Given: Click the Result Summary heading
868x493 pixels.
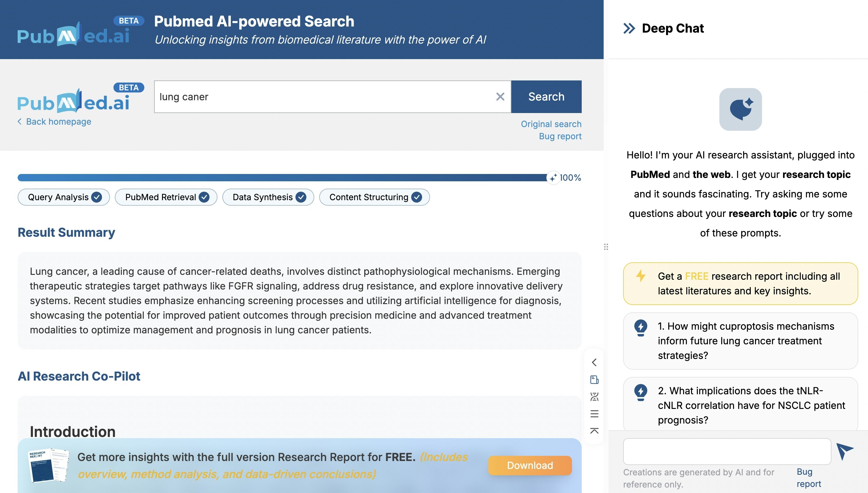Looking at the screenshot, I should [66, 232].
